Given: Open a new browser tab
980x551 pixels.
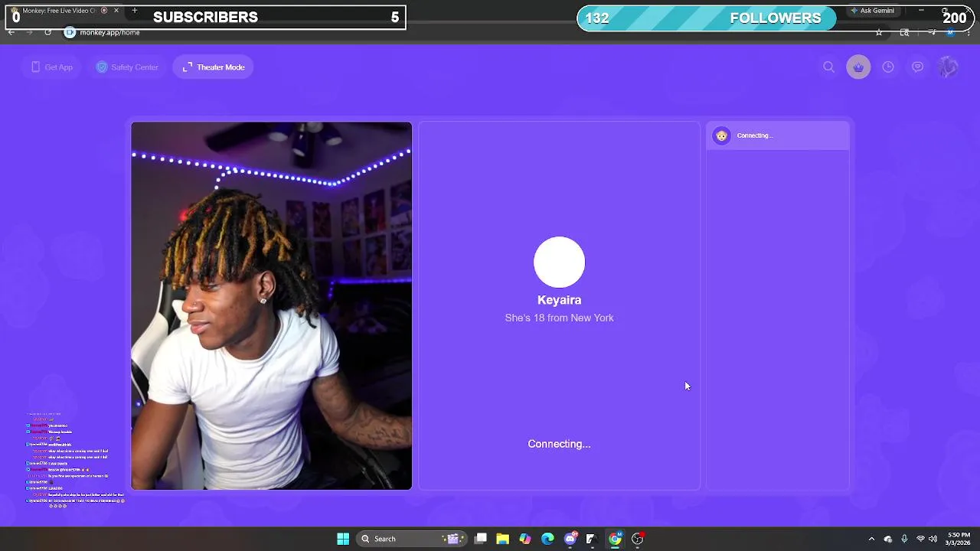Looking at the screenshot, I should click(x=135, y=11).
